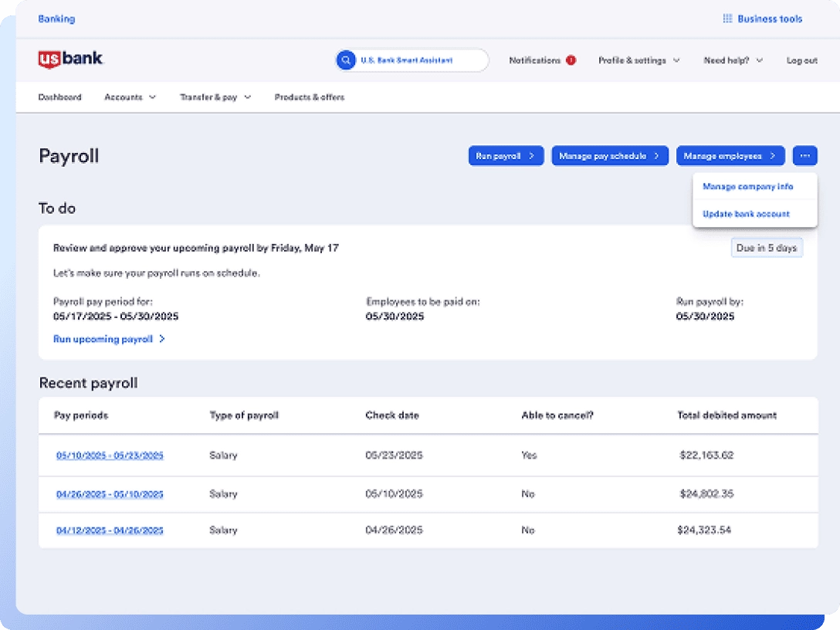Screen dimensions: 840x630
Task: Select Manage company info option
Action: point(747,187)
